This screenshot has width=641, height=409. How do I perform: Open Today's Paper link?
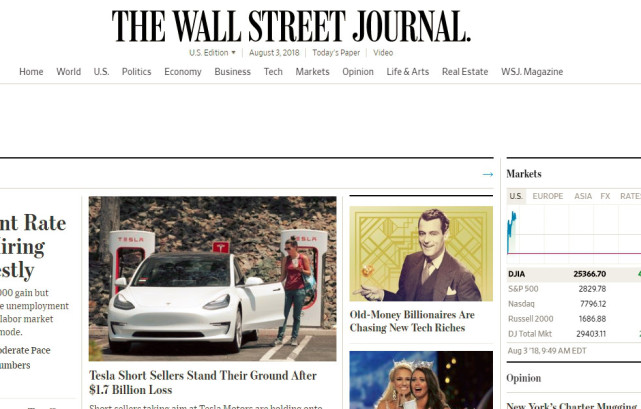coord(335,52)
